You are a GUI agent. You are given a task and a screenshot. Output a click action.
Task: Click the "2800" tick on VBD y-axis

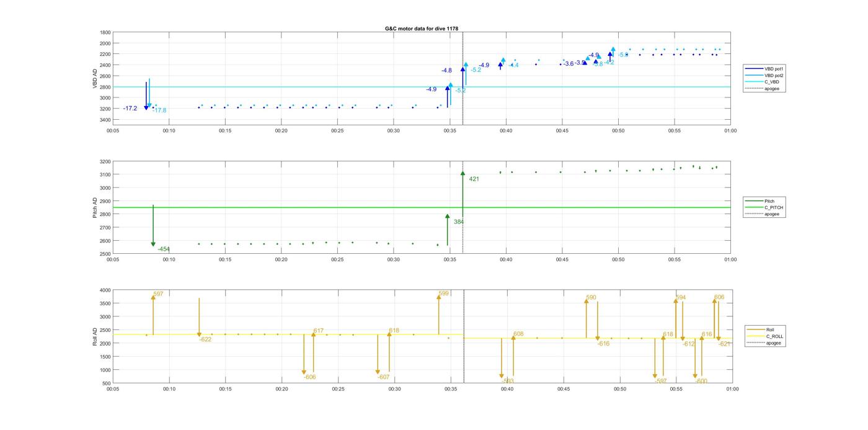[x=105, y=87]
